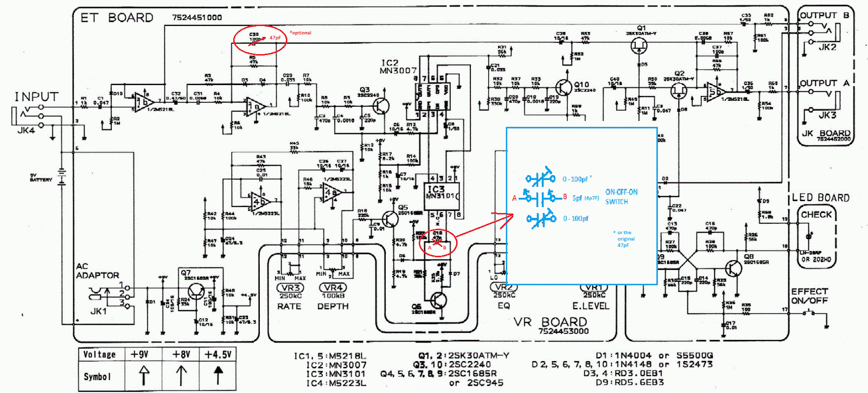This screenshot has height=393, width=868.
Task: Click the 1a op-amp triangle symbol
Action: pos(255,106)
